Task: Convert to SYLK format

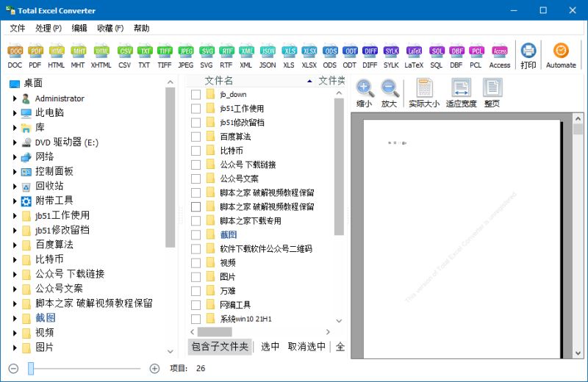Action: click(x=391, y=57)
